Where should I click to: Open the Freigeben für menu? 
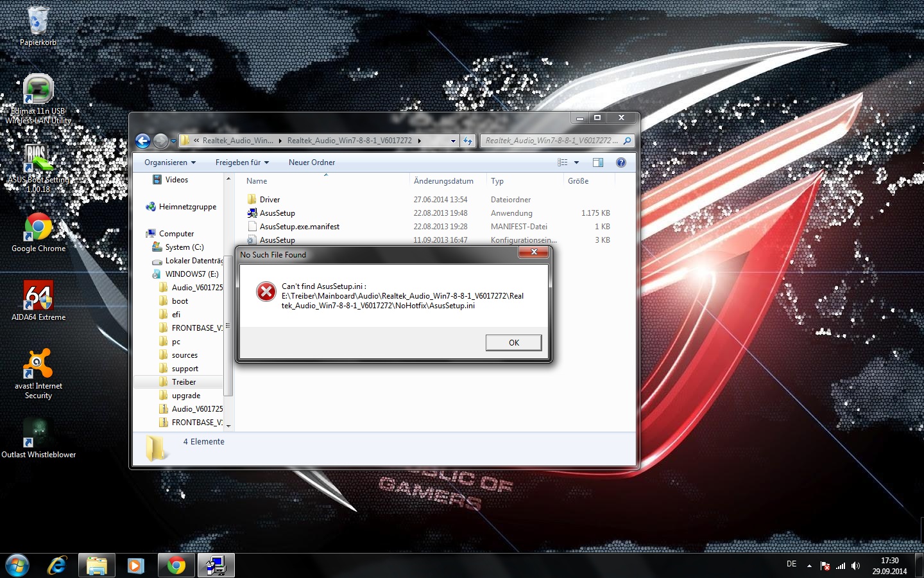(242, 162)
